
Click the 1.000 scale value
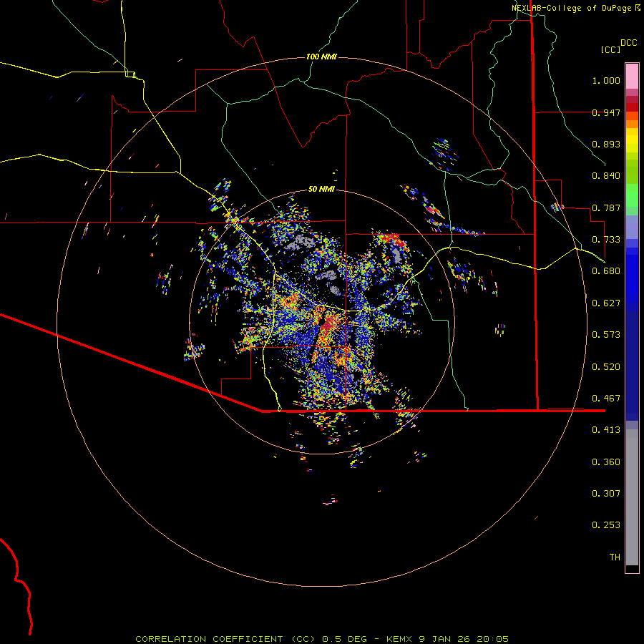606,80
